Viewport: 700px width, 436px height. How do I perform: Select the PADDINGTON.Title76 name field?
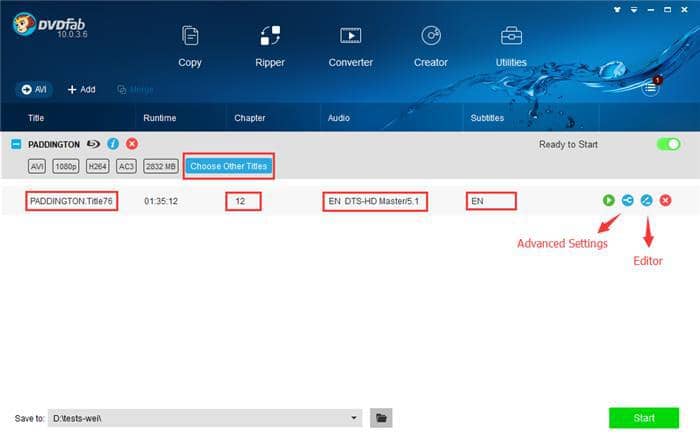tap(71, 201)
